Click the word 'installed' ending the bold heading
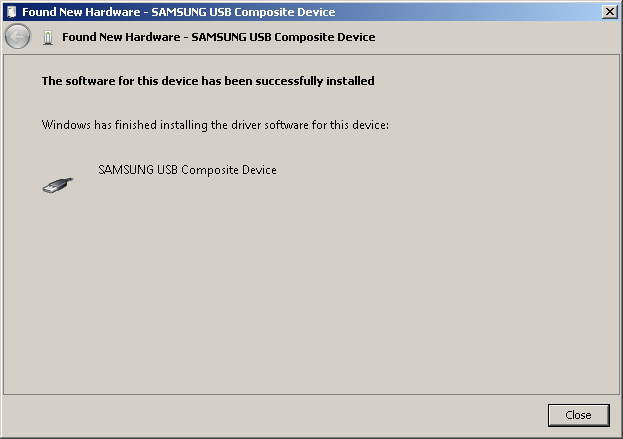This screenshot has width=623, height=439. point(350,81)
